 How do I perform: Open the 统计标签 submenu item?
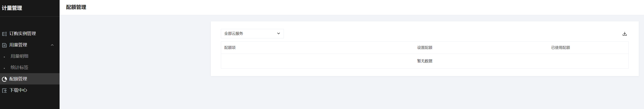coord(20,67)
